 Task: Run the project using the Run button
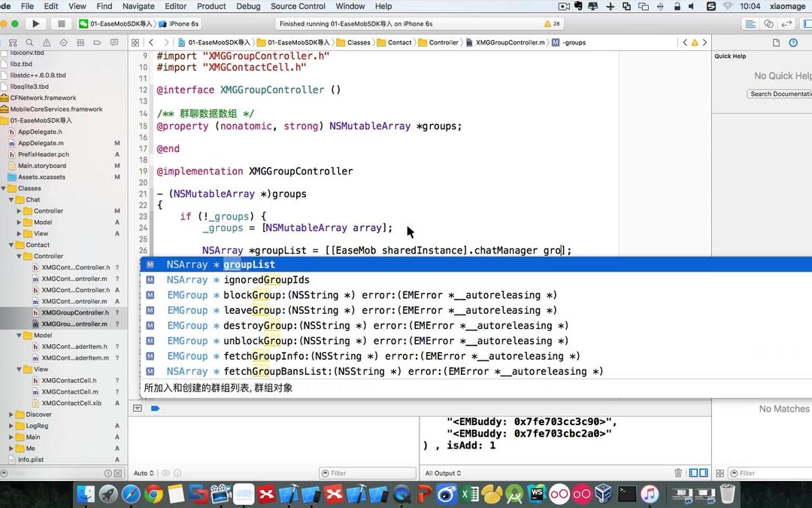35,23
